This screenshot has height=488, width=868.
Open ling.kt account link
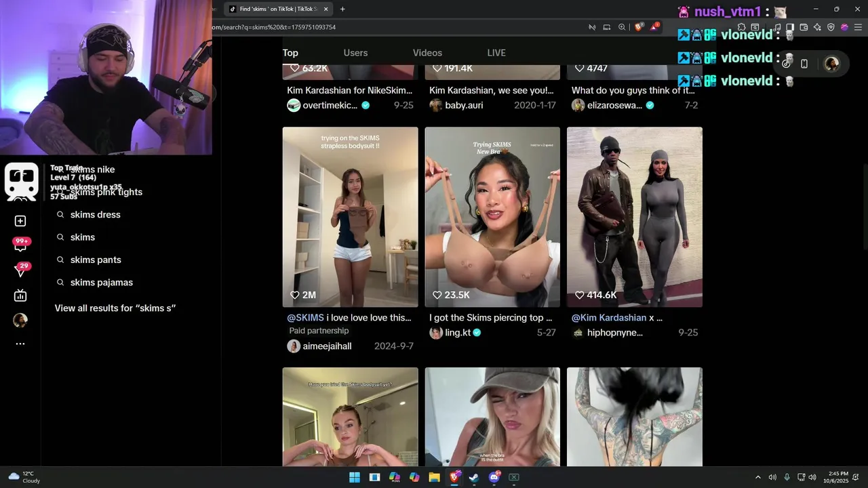458,333
